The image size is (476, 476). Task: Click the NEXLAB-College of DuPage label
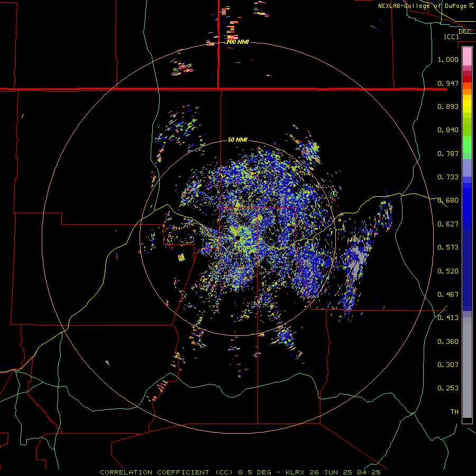pyautogui.click(x=422, y=6)
